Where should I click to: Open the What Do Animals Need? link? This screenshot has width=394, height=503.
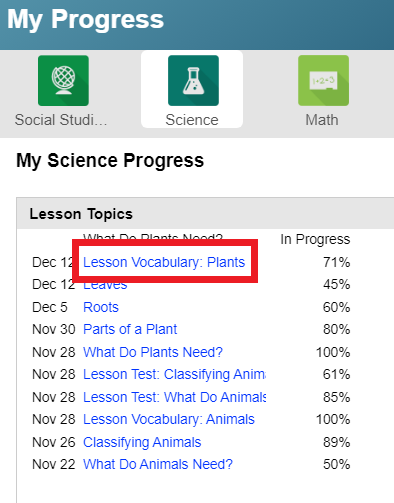click(158, 464)
